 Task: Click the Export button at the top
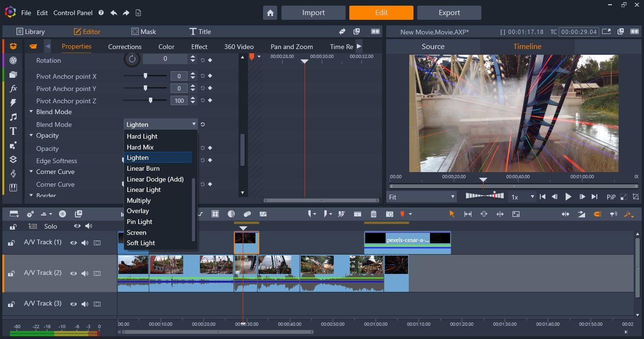[448, 13]
